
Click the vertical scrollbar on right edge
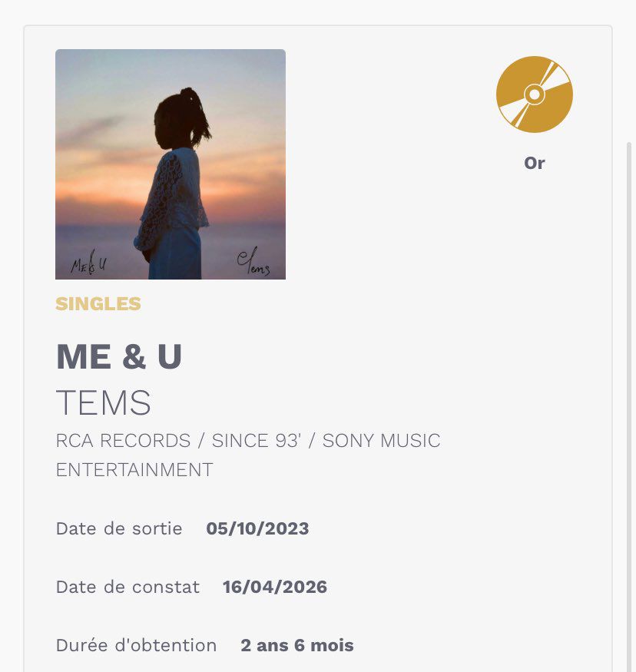631,384
